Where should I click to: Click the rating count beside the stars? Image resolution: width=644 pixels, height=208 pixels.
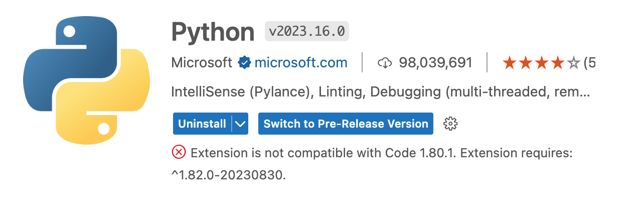pos(590,63)
